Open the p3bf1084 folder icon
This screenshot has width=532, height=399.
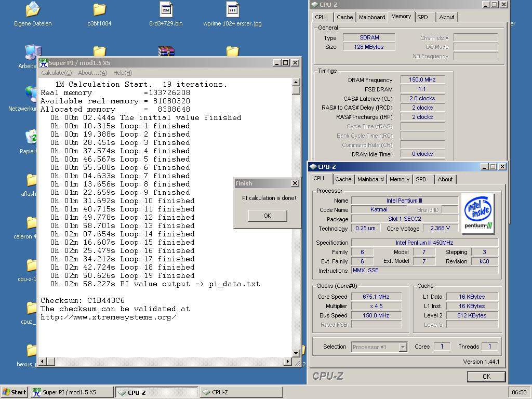coord(99,9)
